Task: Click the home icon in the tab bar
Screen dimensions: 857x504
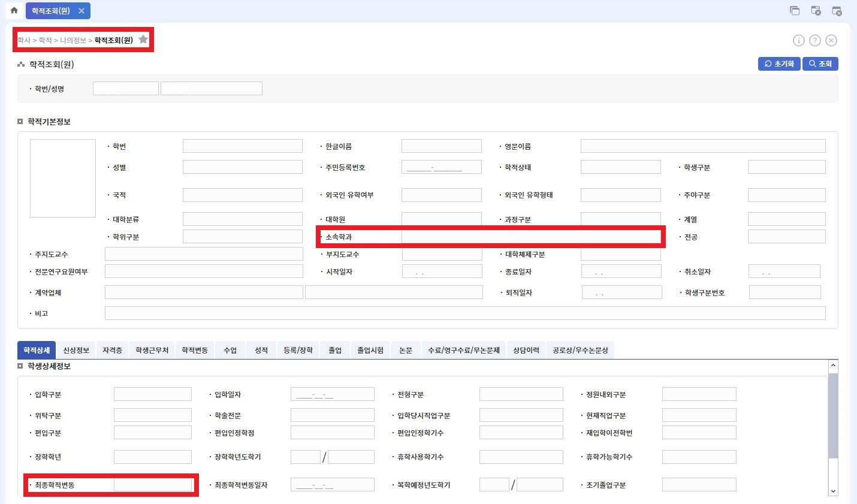Action: [14, 10]
